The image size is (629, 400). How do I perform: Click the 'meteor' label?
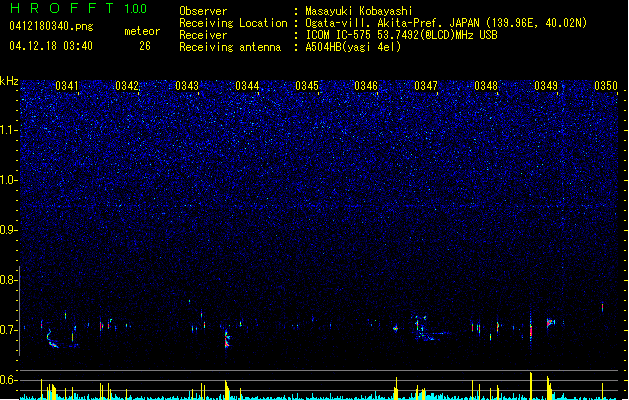142,31
